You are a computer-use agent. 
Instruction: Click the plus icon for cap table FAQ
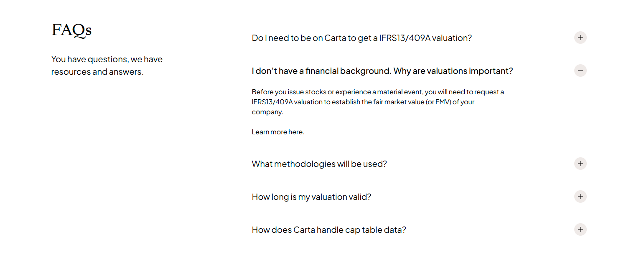580,229
